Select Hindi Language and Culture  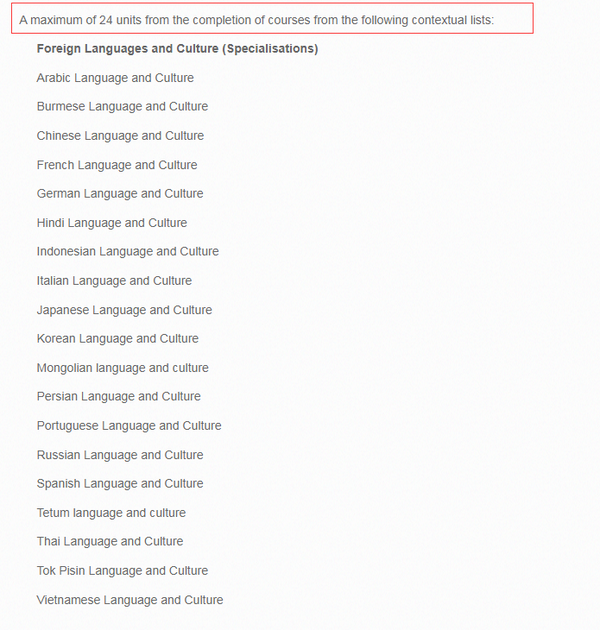(112, 223)
